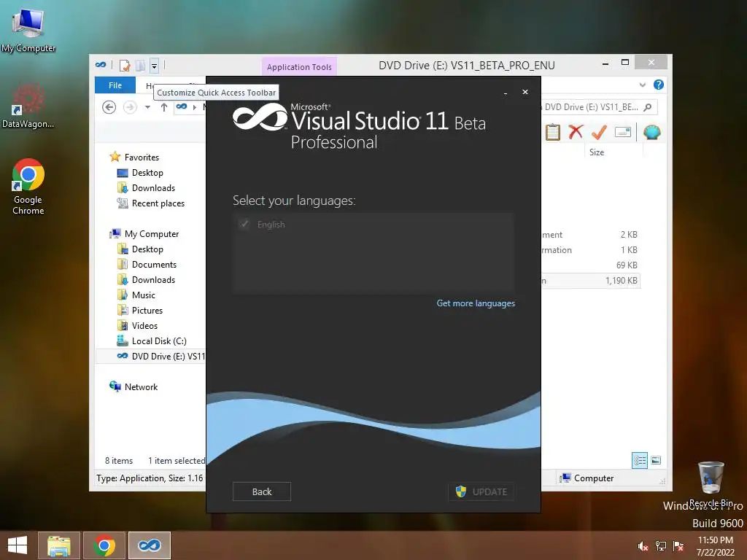Open Chrome from the taskbar
Image resolution: width=747 pixels, height=560 pixels.
point(104,545)
